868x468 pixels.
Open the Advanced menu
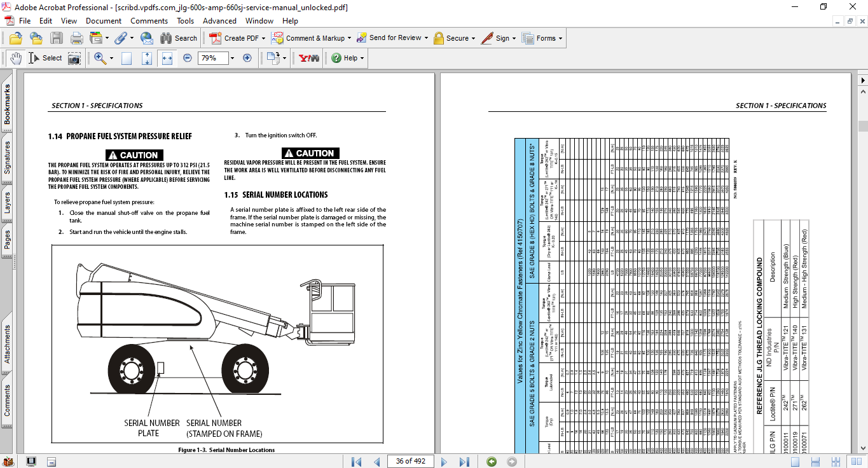(x=219, y=21)
